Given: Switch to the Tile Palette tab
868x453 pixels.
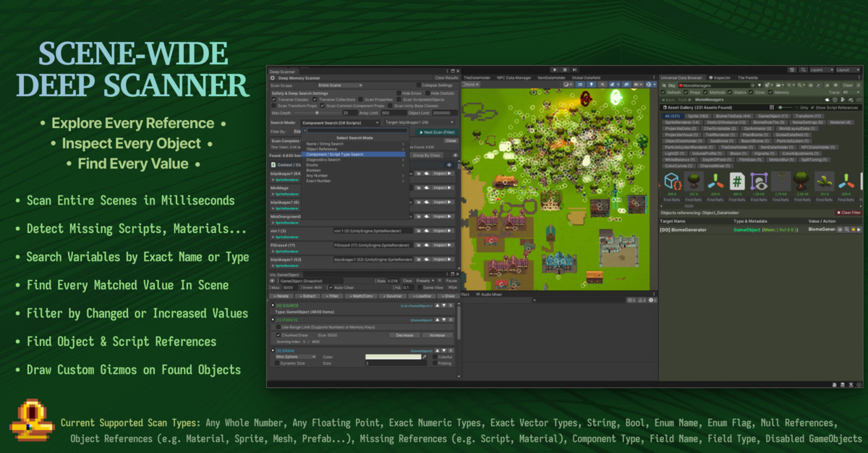Looking at the screenshot, I should (747, 77).
